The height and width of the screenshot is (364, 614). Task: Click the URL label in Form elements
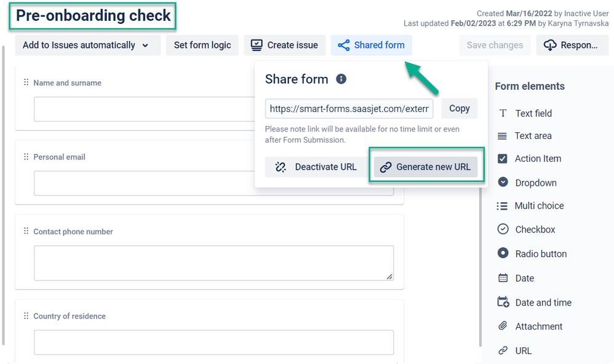[524, 350]
